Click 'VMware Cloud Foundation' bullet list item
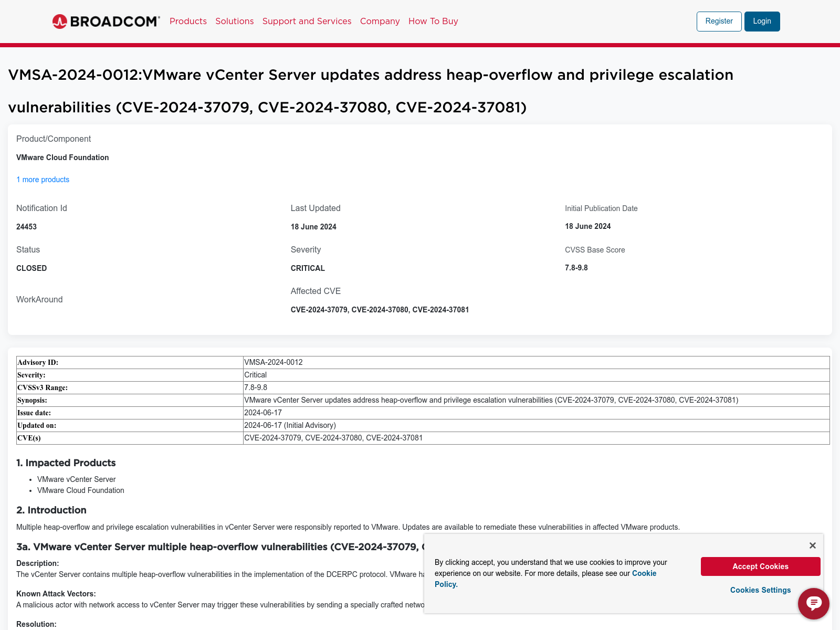The image size is (840, 630). (x=81, y=490)
